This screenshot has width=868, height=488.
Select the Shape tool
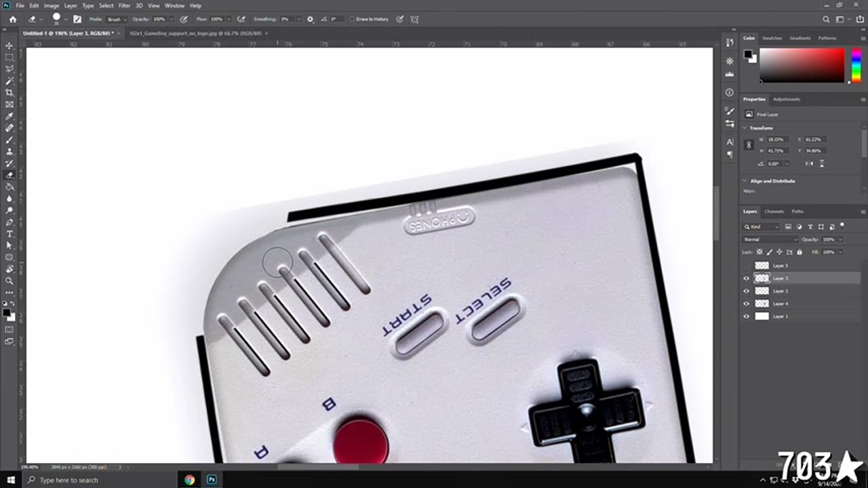coord(9,258)
